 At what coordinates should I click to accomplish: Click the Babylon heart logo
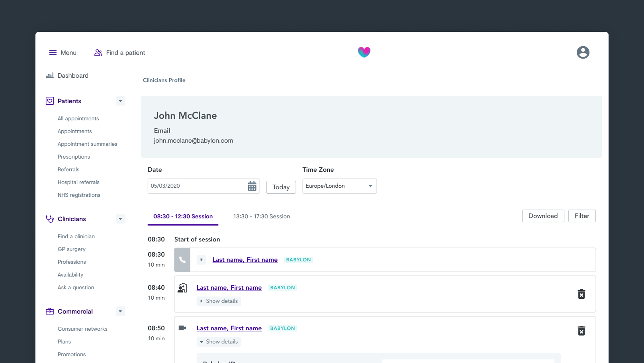tap(364, 52)
